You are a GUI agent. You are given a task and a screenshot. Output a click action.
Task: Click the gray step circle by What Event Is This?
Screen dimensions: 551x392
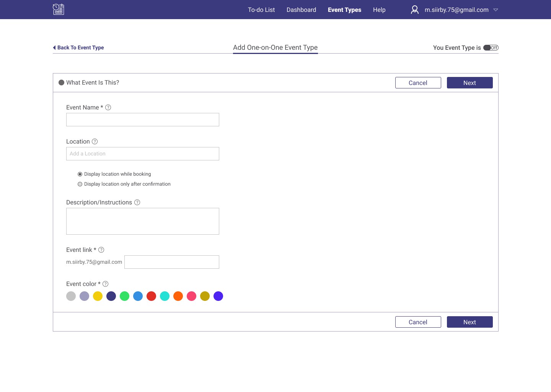(61, 83)
